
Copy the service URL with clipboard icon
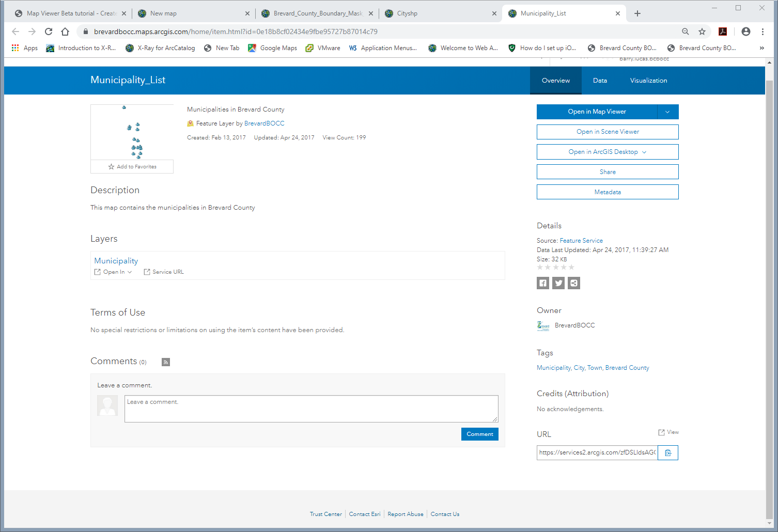coord(668,452)
